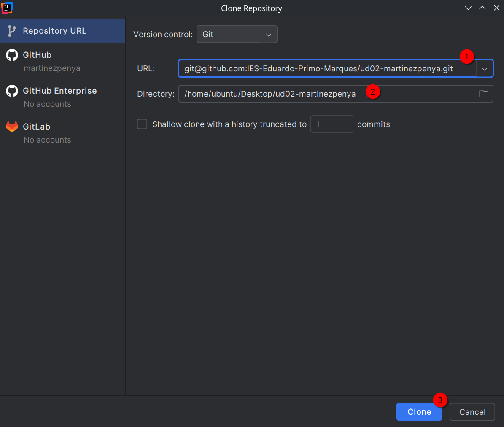Click the GitHub logo in the sidebar
The width and height of the screenshot is (504, 427).
[x=12, y=54]
